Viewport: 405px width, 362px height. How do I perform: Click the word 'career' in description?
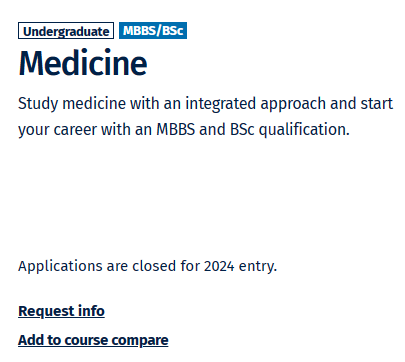click(x=75, y=130)
